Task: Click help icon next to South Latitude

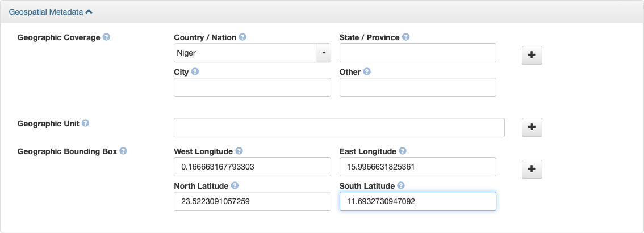Action: coord(401,185)
